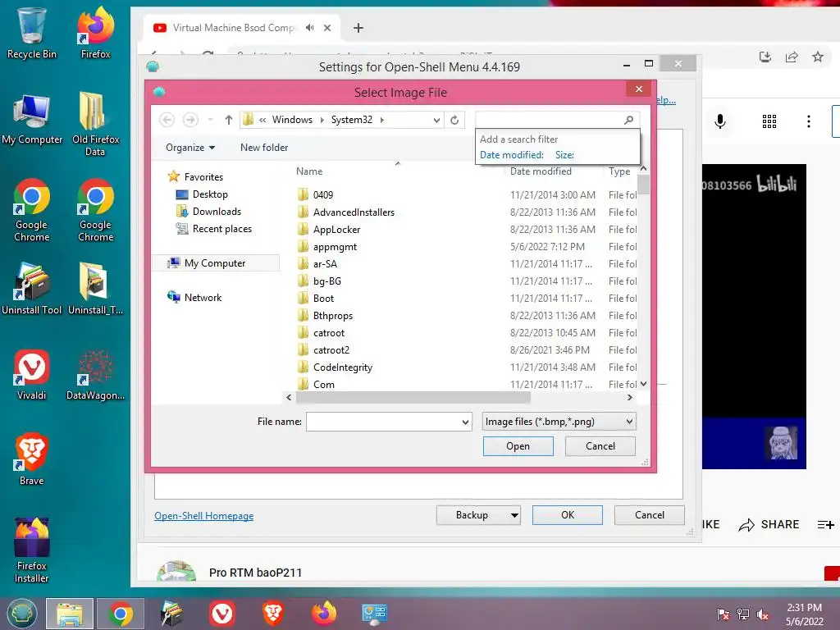Click the browser share page icon
The width and height of the screenshot is (840, 630).
(792, 57)
